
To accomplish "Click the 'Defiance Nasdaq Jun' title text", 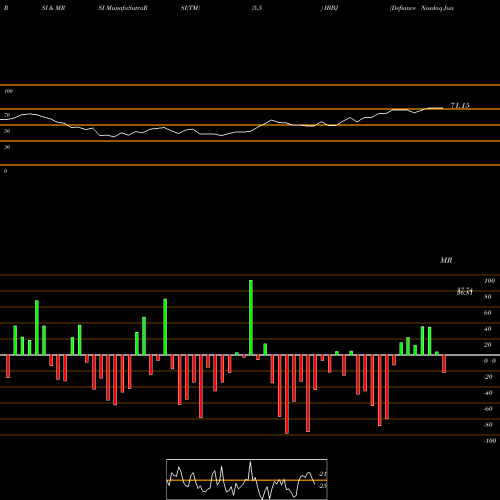I will (x=422, y=8).
